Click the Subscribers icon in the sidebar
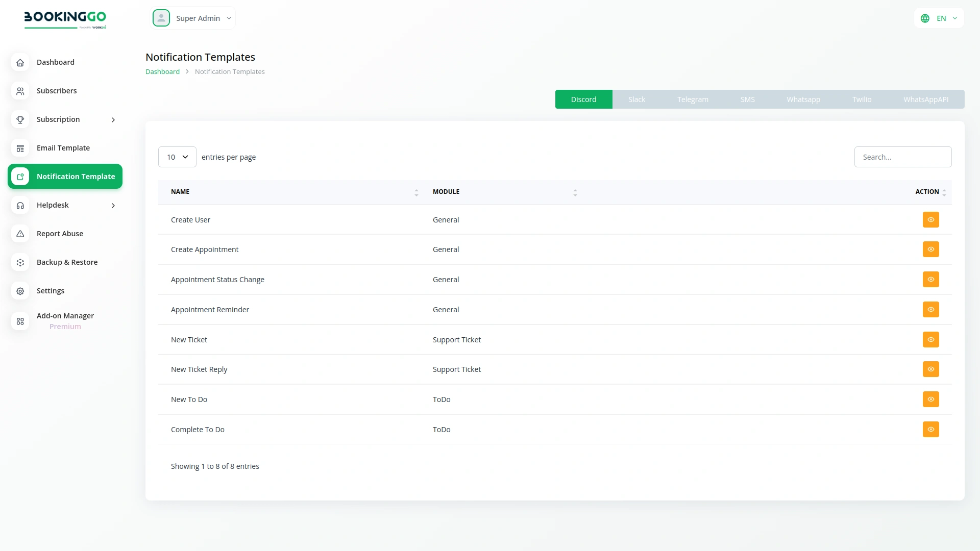 (20, 91)
